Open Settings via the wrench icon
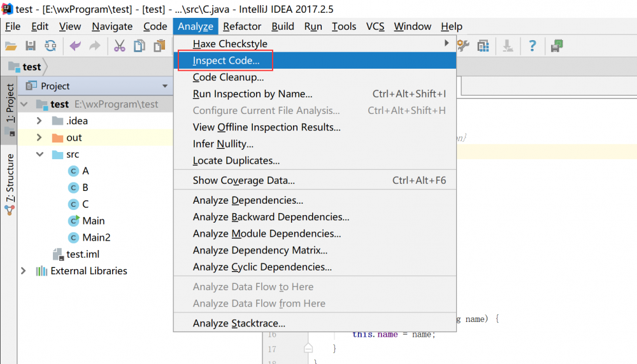Image resolution: width=637 pixels, height=364 pixels. click(463, 46)
